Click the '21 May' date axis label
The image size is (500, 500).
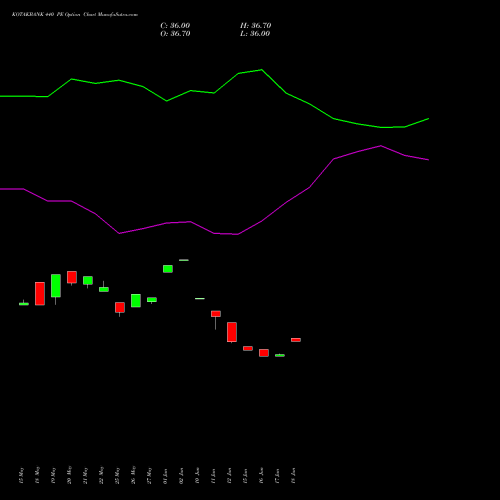(85, 475)
